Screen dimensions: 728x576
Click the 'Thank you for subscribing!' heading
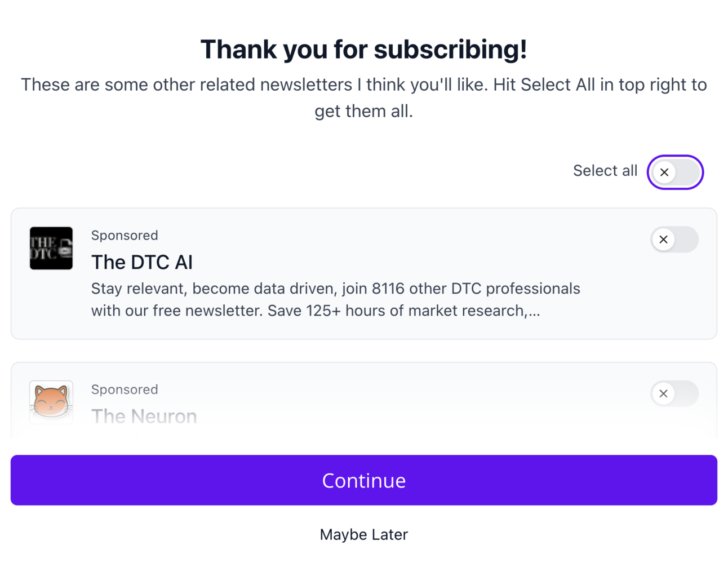coord(363,49)
